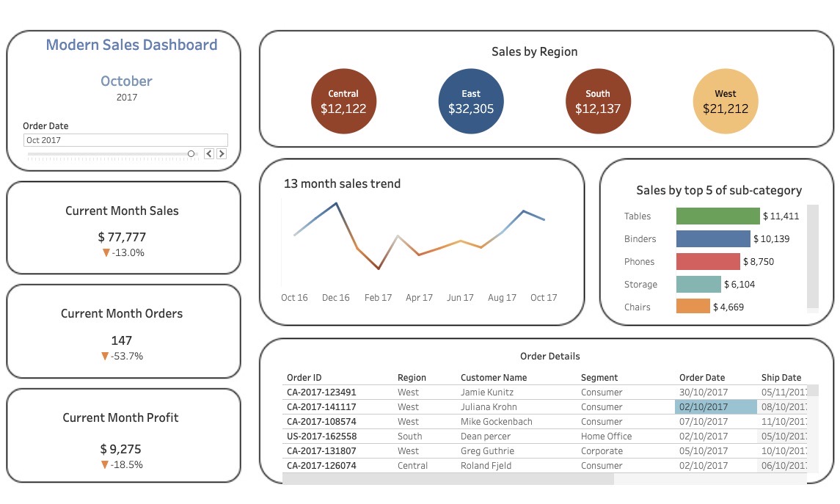
Task: Click the Order Date slider handle
Action: pyautogui.click(x=191, y=154)
